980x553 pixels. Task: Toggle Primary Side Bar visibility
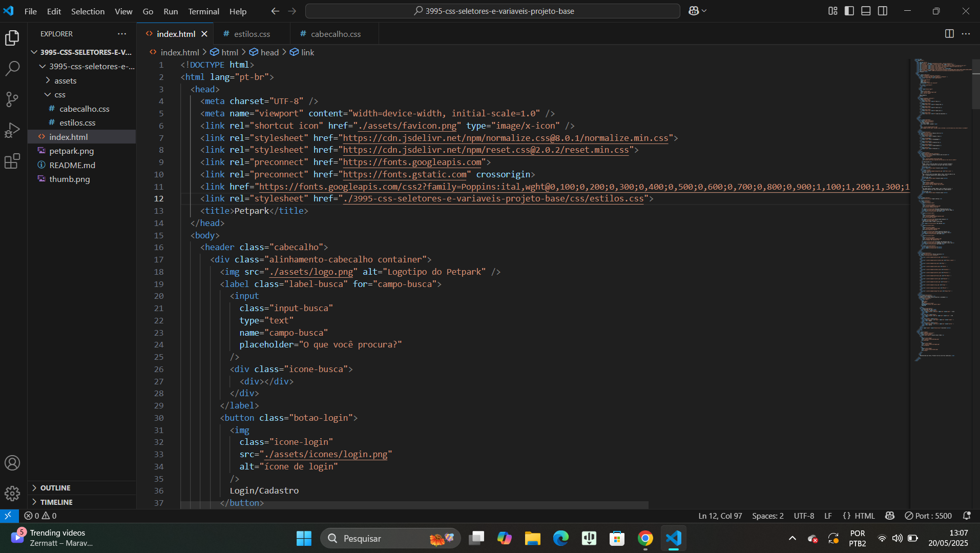click(849, 11)
